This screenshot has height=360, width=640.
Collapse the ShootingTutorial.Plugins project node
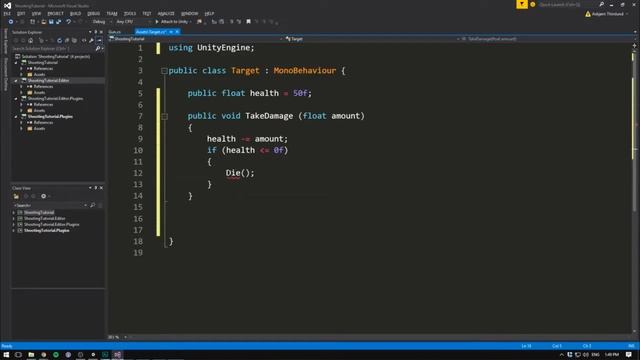[16, 117]
